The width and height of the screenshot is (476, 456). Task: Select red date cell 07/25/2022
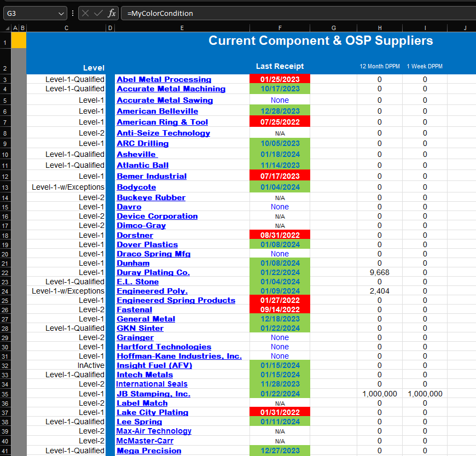point(280,122)
